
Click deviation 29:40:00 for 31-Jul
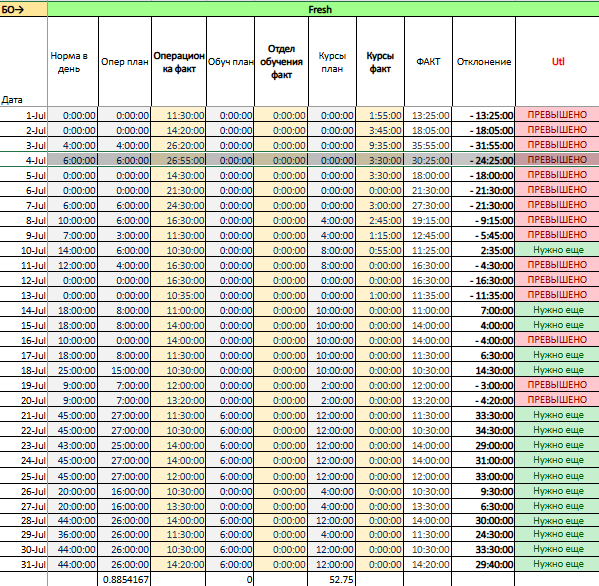click(484, 564)
